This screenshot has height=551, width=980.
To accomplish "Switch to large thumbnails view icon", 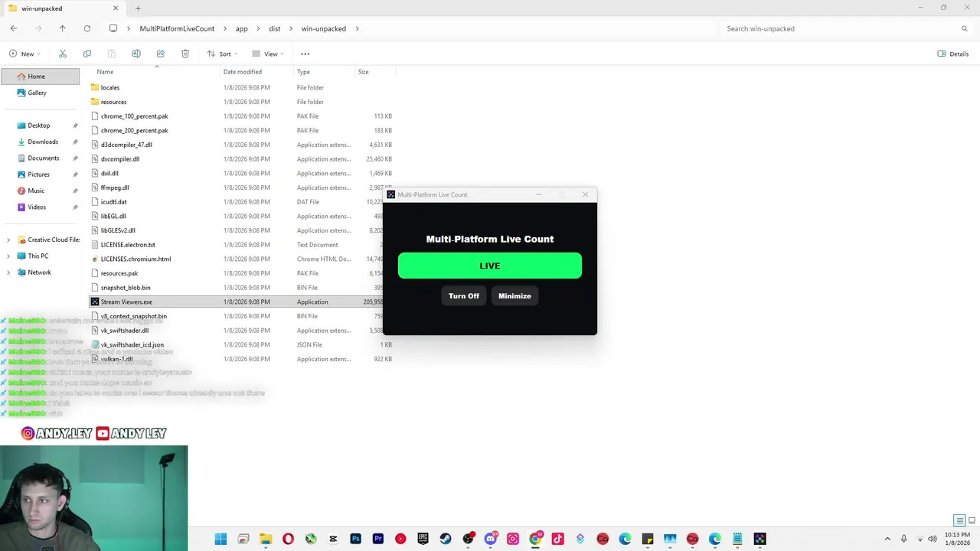I will pyautogui.click(x=972, y=520).
